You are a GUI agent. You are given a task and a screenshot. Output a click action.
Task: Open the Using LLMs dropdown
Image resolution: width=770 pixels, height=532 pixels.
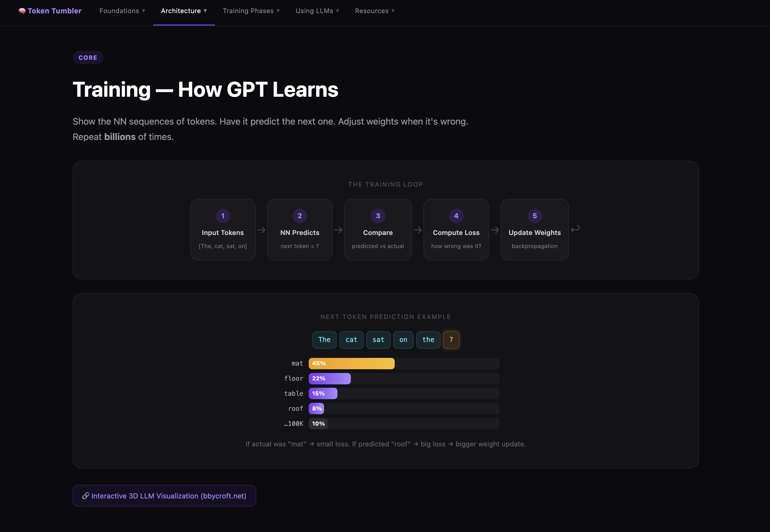pos(317,11)
